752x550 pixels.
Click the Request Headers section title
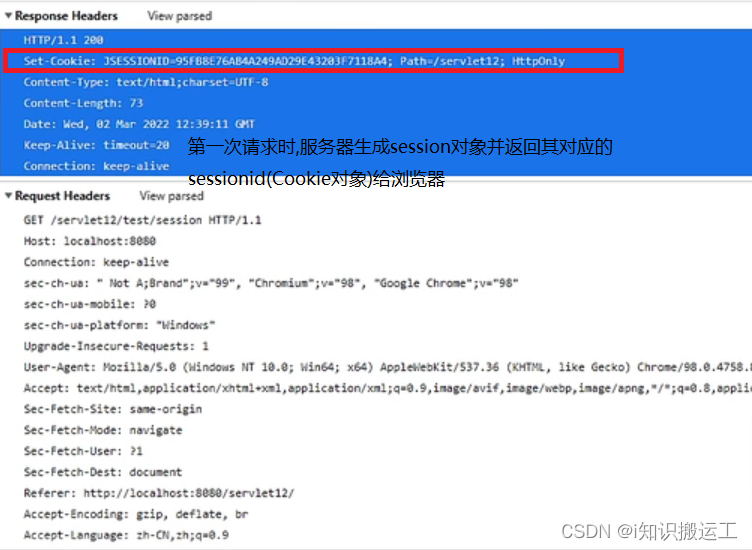[x=62, y=196]
